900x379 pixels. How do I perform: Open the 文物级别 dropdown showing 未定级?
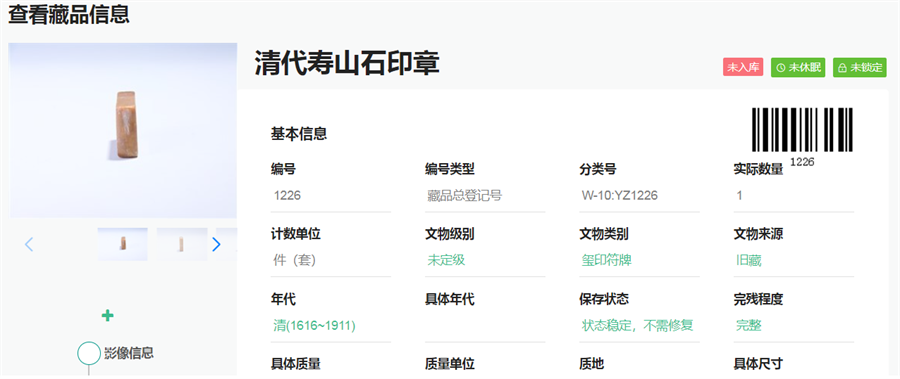(x=484, y=260)
